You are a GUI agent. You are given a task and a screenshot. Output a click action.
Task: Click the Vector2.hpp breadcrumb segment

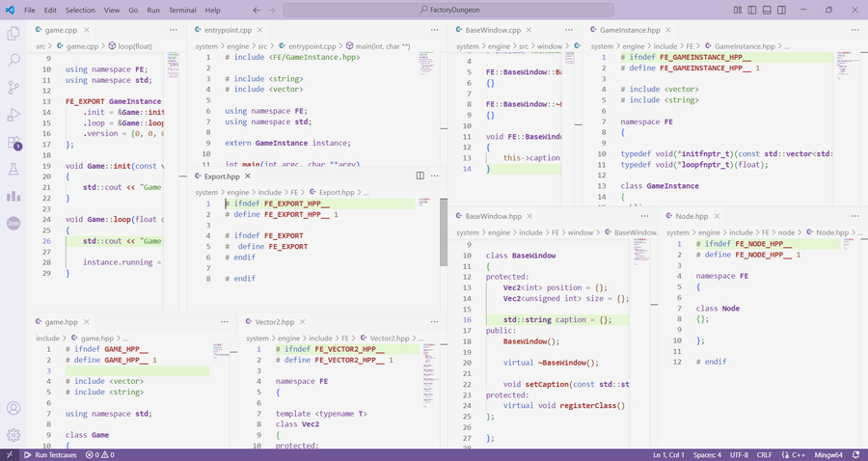385,338
